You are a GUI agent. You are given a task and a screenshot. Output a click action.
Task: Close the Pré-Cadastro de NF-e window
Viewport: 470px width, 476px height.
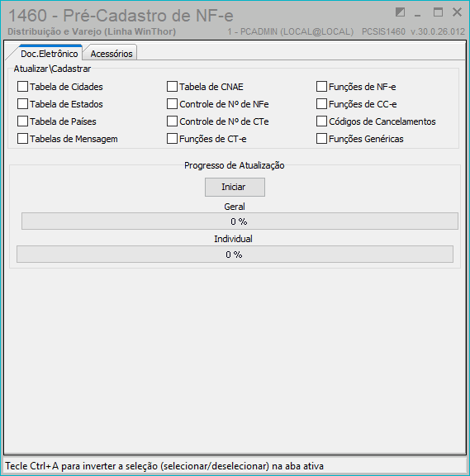click(457, 12)
